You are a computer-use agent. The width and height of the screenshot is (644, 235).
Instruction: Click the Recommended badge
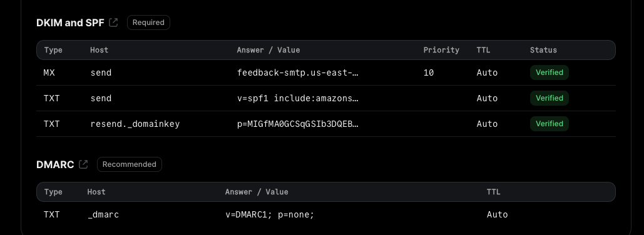coord(130,164)
